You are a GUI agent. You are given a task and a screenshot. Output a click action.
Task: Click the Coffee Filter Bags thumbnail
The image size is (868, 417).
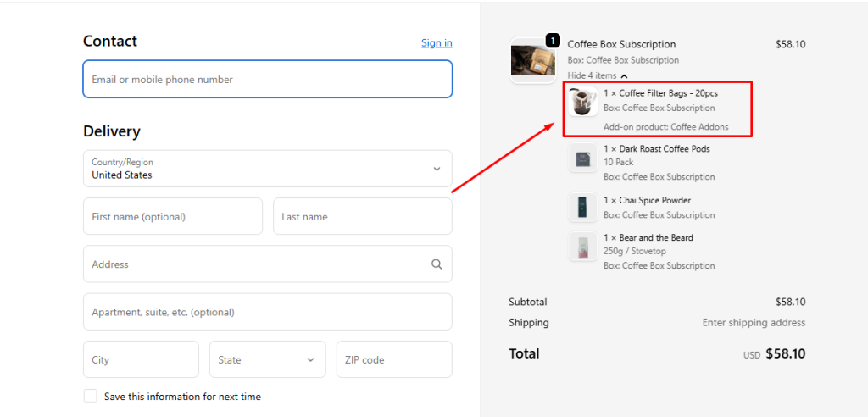pyautogui.click(x=582, y=102)
